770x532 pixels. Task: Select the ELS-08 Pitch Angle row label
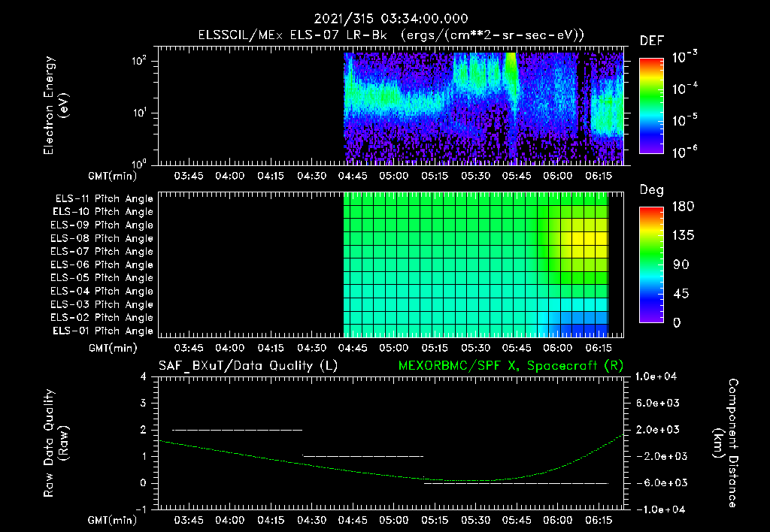click(x=102, y=238)
